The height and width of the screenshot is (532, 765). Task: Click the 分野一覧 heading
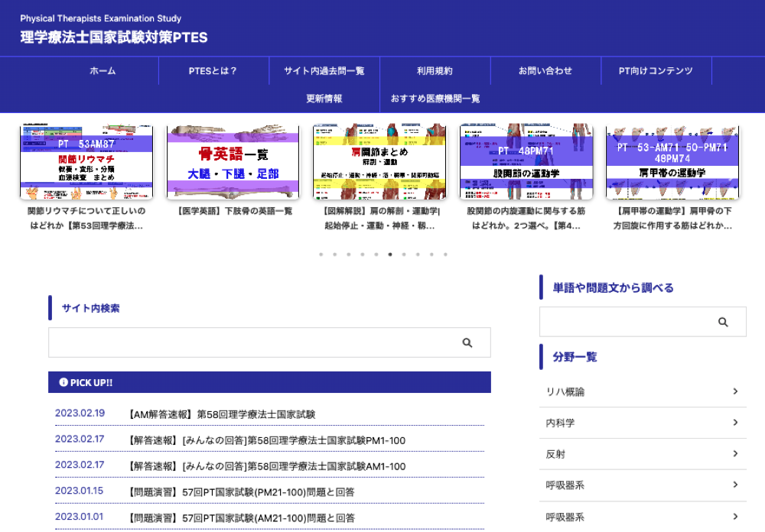(575, 357)
